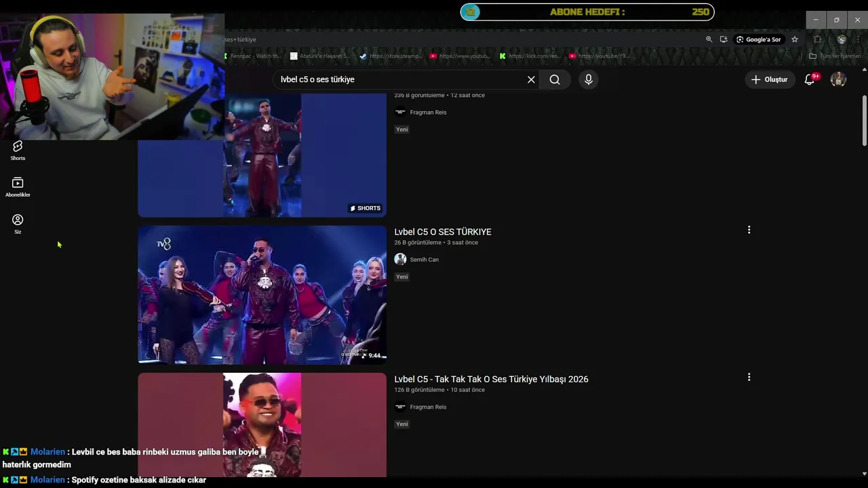Open Fragman Reis channel on the Shorts result
Viewport: 868px width, 488px height.
tap(428, 113)
